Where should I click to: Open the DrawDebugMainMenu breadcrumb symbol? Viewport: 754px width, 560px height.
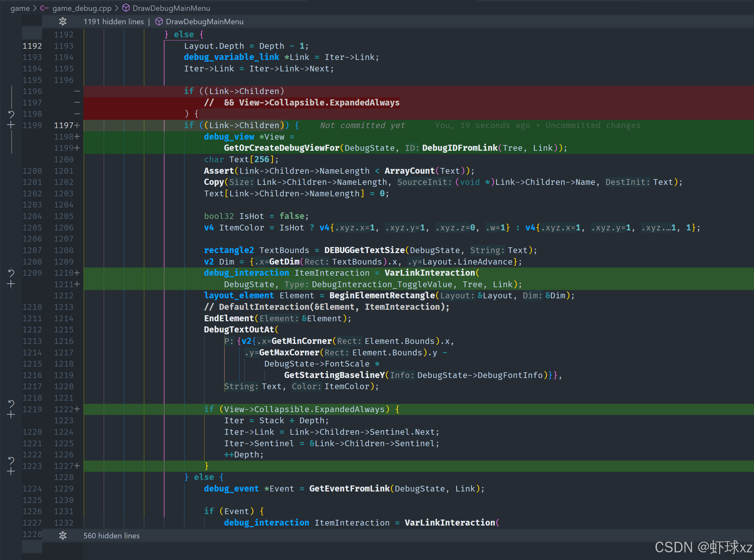pyautogui.click(x=171, y=8)
